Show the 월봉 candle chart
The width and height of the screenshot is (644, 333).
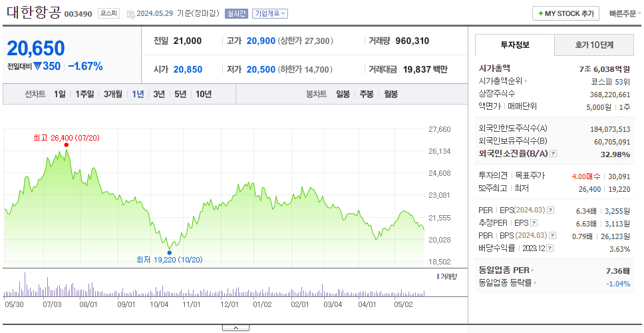391,94
